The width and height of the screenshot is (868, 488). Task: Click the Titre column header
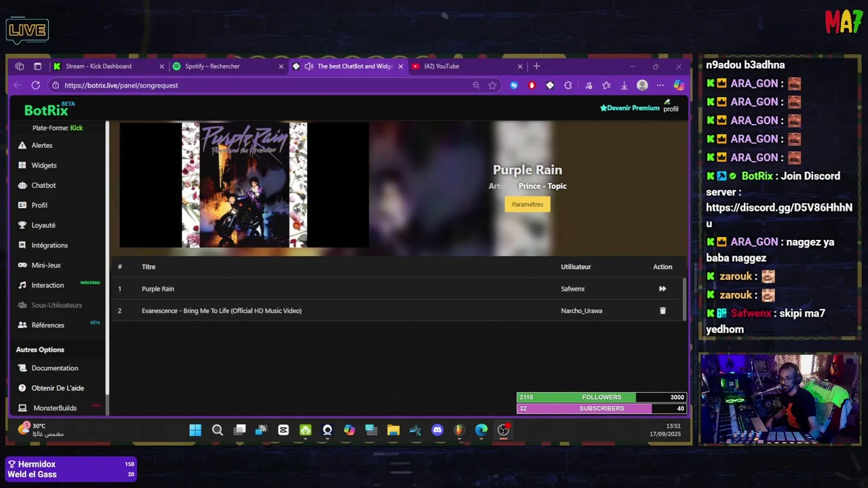149,267
